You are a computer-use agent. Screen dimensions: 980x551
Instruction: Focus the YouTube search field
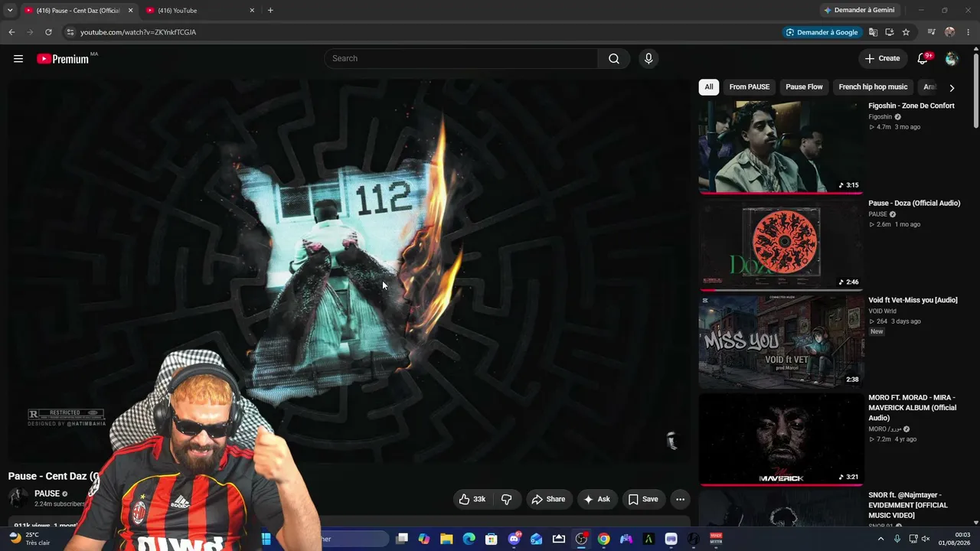(461, 59)
